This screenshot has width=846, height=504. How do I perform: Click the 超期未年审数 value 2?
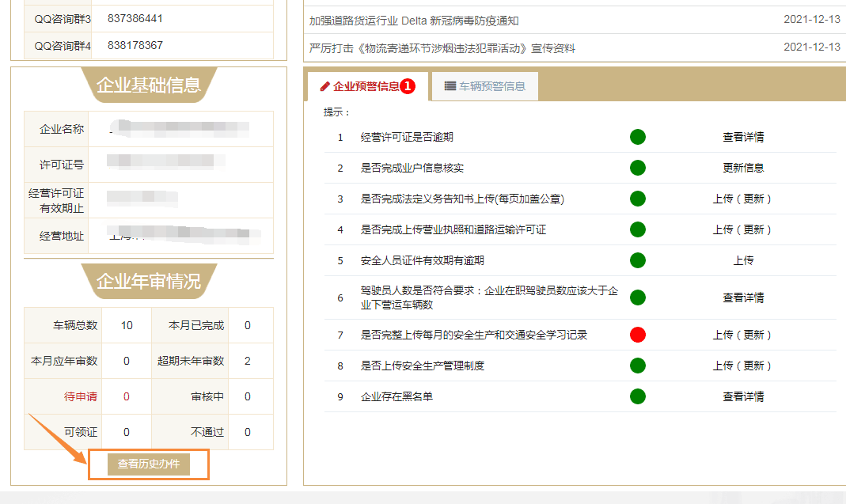tap(248, 362)
